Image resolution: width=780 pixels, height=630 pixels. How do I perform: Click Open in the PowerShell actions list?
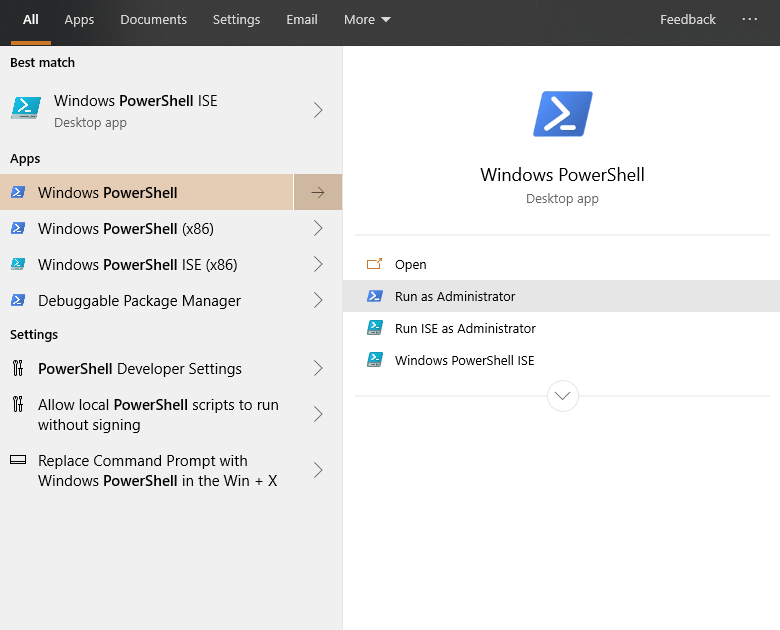[410, 264]
